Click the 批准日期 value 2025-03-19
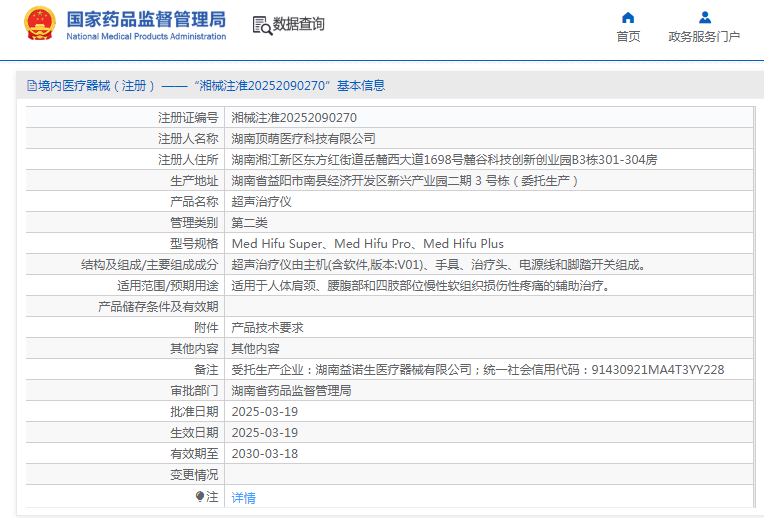764x518 pixels. point(265,412)
